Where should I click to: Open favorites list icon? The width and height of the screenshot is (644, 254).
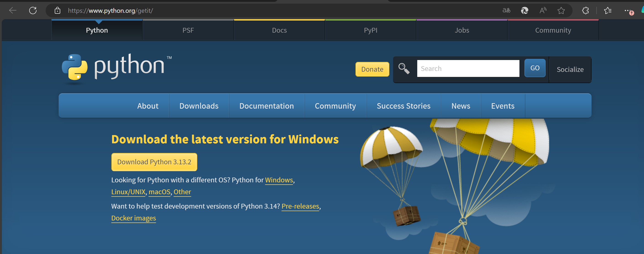tap(608, 10)
